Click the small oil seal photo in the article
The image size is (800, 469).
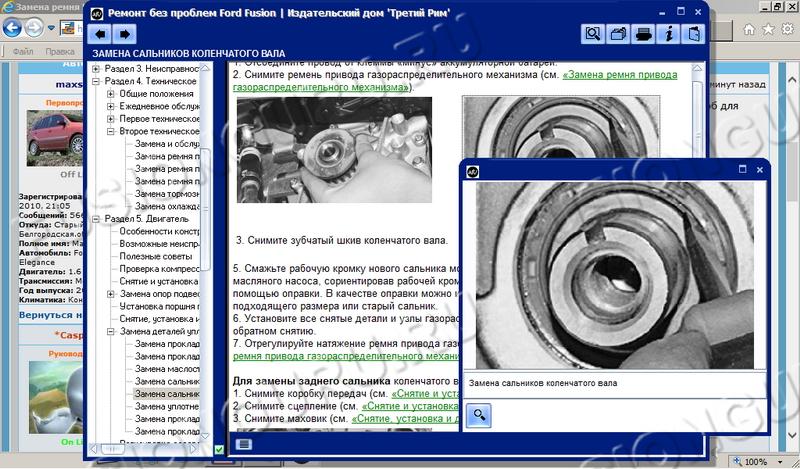[x=561, y=126]
